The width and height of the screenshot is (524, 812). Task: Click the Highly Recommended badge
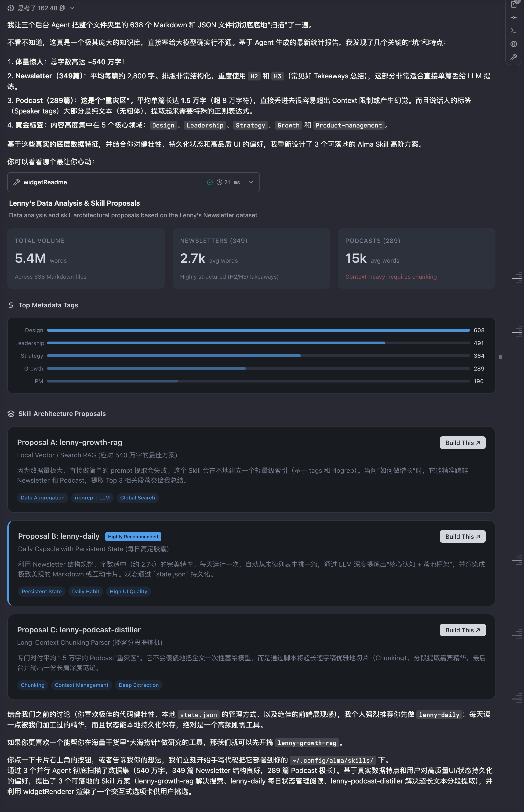tap(133, 536)
